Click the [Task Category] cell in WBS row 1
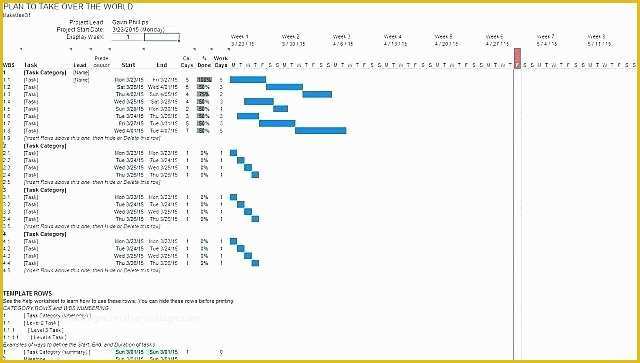The height and width of the screenshot is (363, 640). coord(45,72)
